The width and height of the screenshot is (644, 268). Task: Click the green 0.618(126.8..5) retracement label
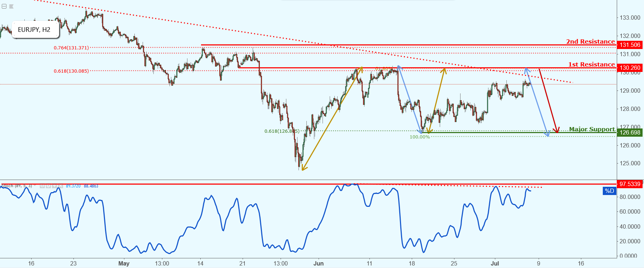pyautogui.click(x=282, y=131)
